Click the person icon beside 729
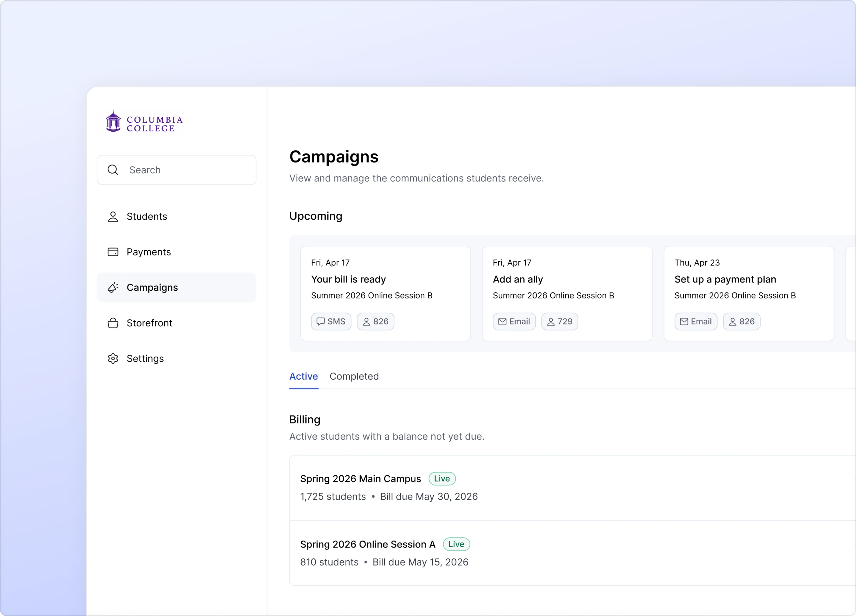 tap(551, 322)
